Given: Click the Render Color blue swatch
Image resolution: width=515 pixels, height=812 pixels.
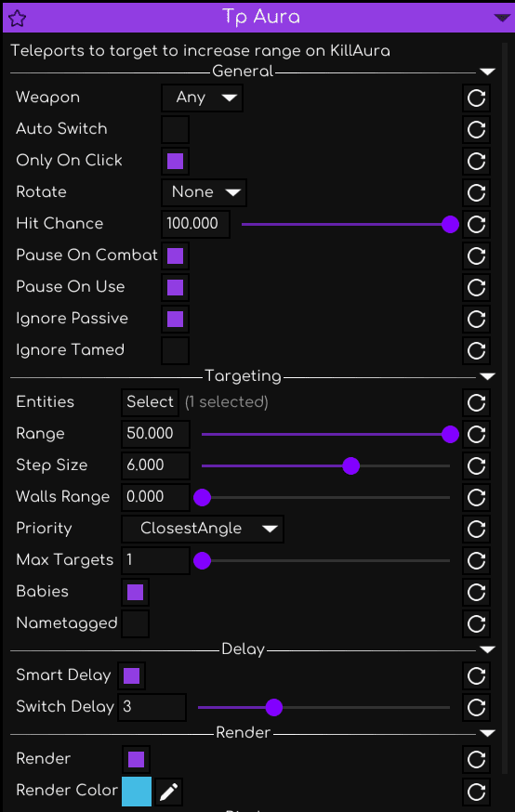Looking at the screenshot, I should click(x=137, y=792).
